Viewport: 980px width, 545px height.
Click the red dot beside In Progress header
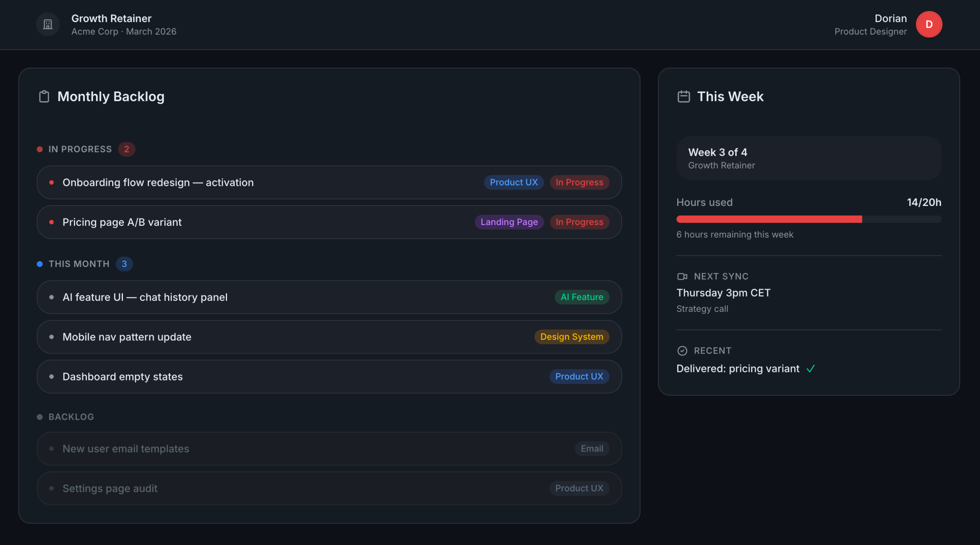click(x=40, y=149)
